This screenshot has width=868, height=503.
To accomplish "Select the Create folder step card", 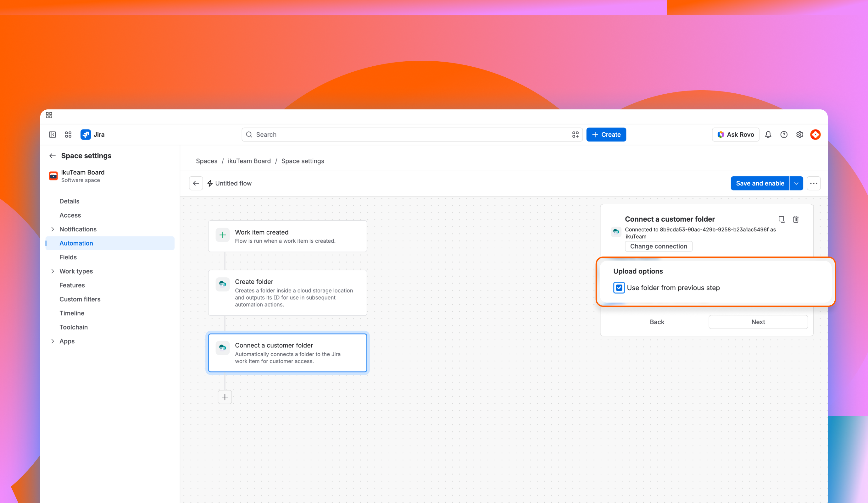I will (x=288, y=293).
